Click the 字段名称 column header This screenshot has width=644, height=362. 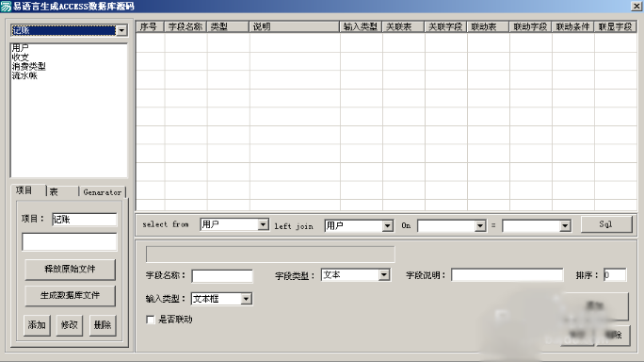(185, 26)
